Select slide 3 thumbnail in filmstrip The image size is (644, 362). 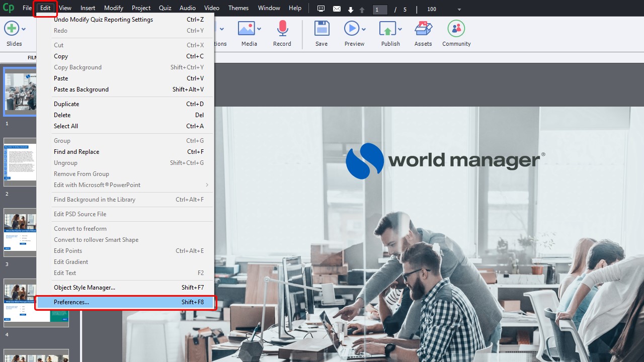pos(21,232)
